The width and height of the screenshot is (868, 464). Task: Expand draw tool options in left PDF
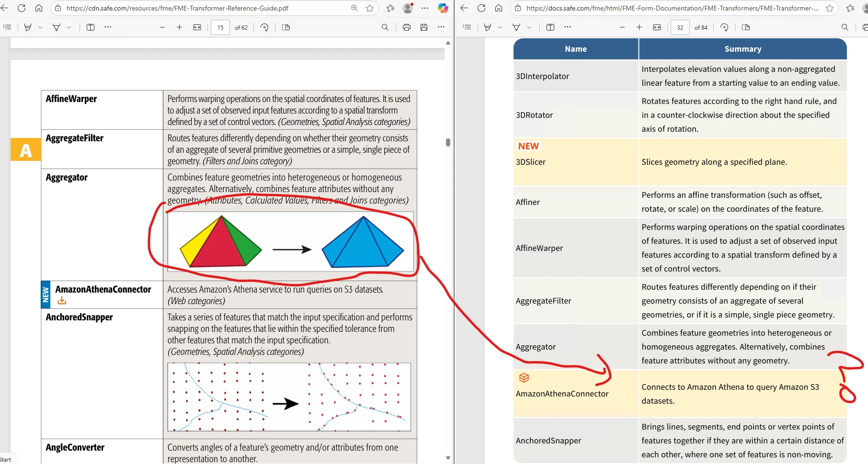(x=69, y=27)
